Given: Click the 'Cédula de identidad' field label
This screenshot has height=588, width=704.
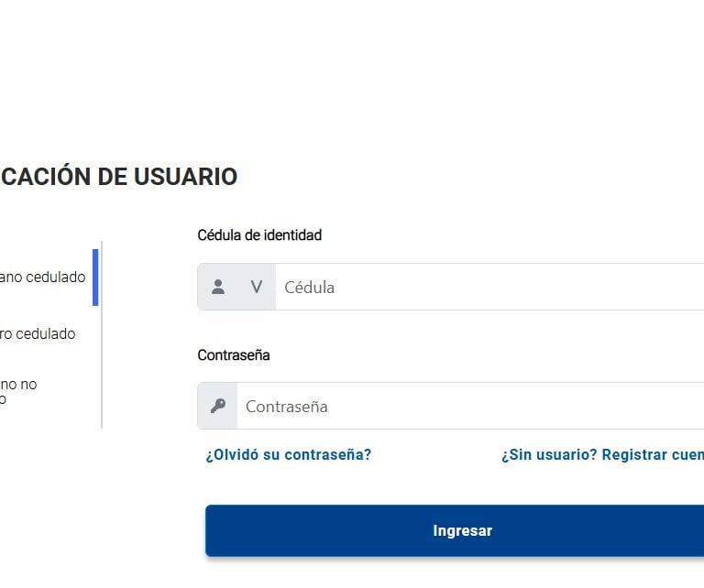Looking at the screenshot, I should pyautogui.click(x=259, y=235).
